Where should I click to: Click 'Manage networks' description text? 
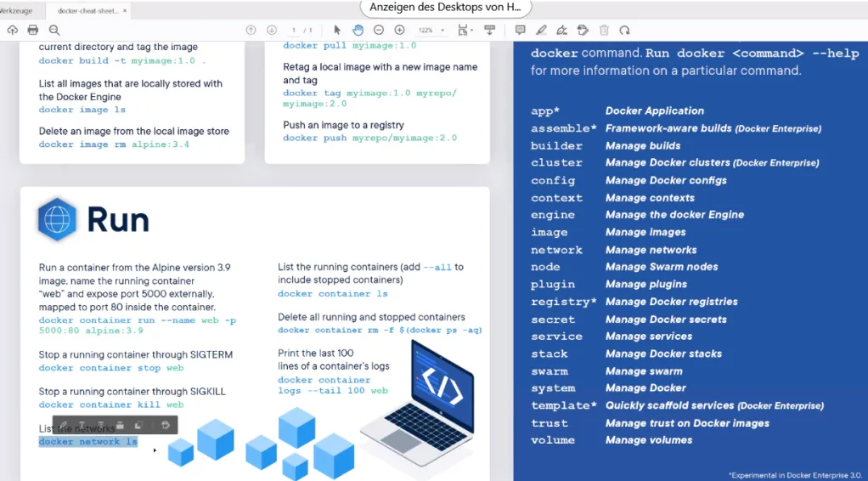[x=651, y=250]
